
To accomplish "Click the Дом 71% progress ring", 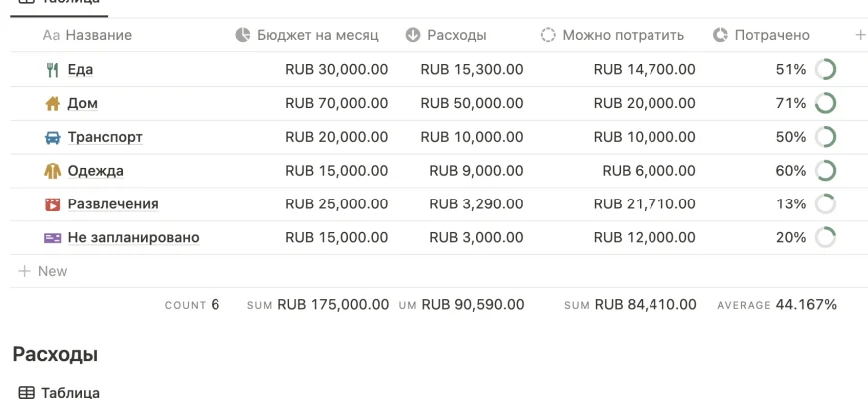I will (x=825, y=103).
